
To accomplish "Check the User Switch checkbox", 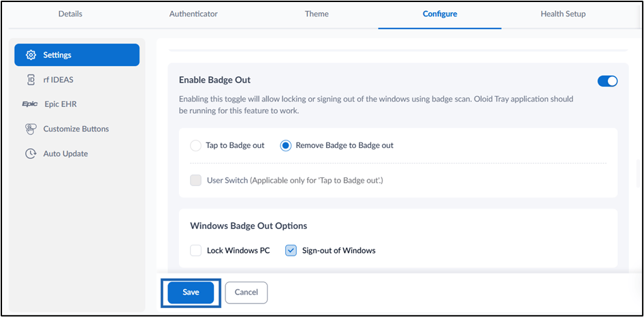I will pyautogui.click(x=196, y=180).
